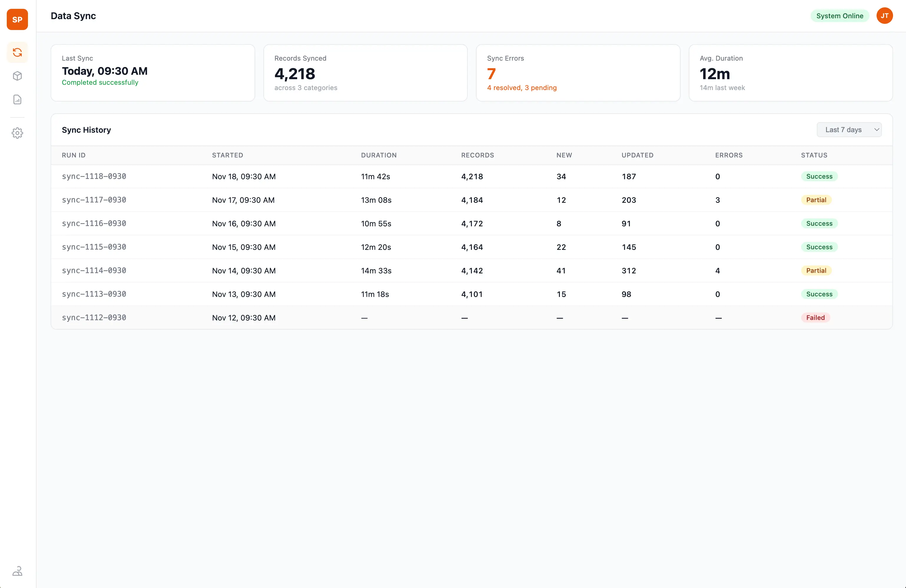Click the Avg. Duration 12m value

point(714,74)
